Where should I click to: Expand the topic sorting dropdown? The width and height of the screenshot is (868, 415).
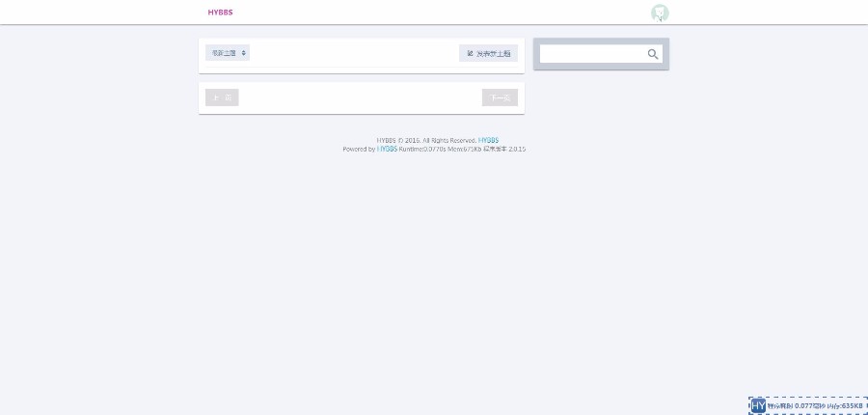(x=228, y=53)
